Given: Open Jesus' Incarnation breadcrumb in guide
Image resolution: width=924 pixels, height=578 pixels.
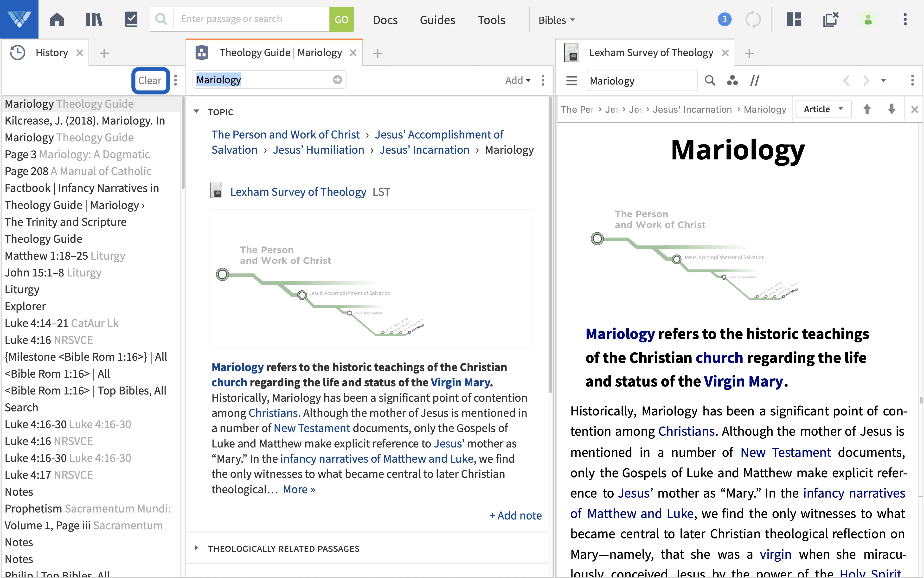Looking at the screenshot, I should tap(424, 150).
